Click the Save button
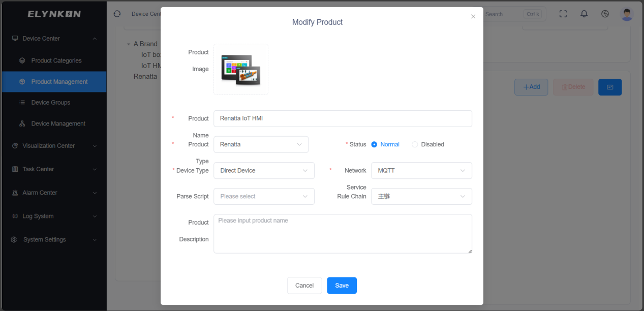Screen dimensions: 644x311 [x=342, y=286]
